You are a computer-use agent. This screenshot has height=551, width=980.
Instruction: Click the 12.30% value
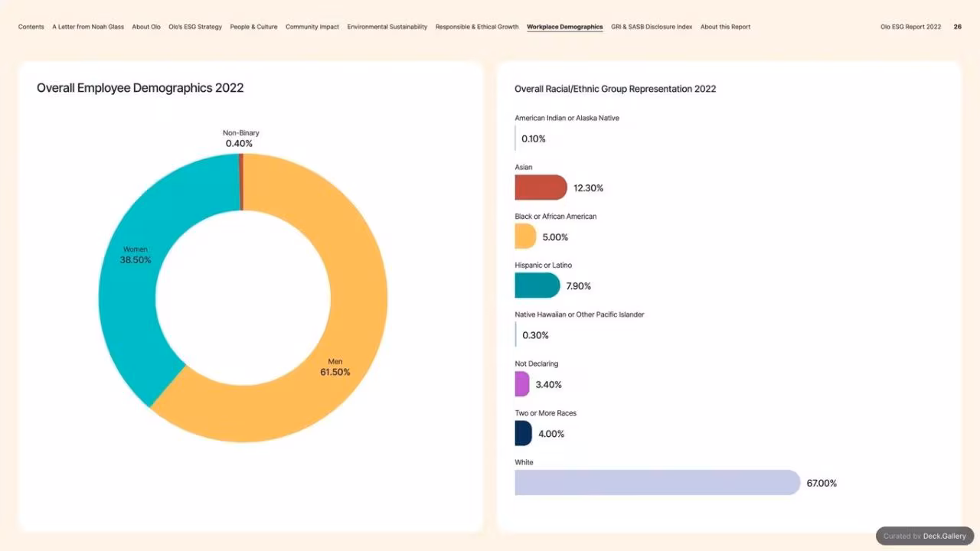tap(589, 188)
